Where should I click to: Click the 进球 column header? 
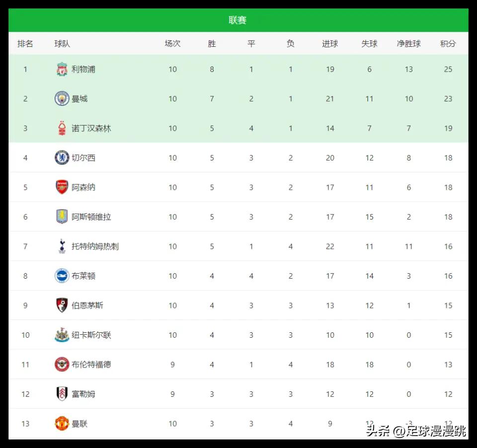tap(330, 44)
